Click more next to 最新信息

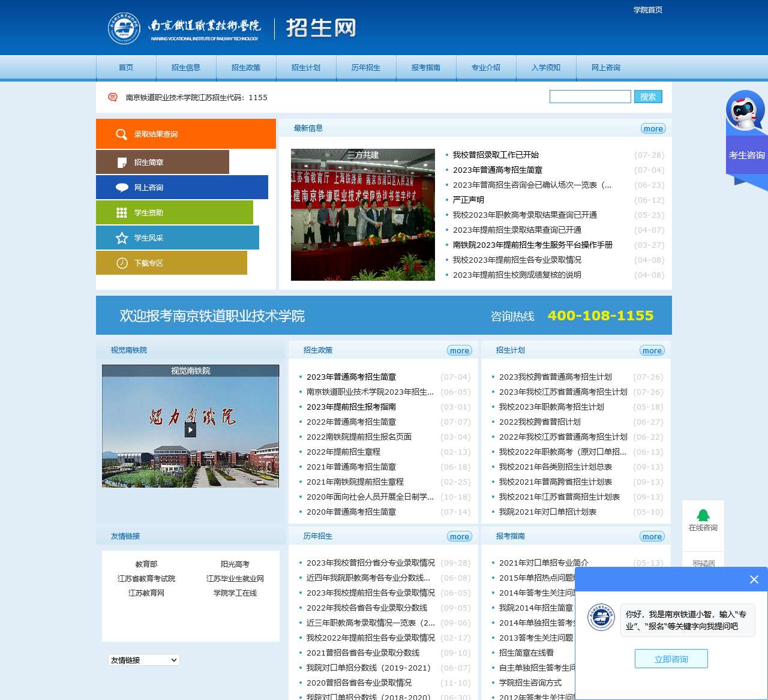pyautogui.click(x=653, y=128)
